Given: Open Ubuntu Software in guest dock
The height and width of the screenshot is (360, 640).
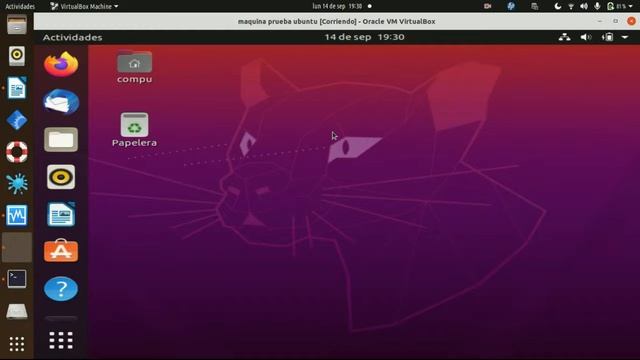Looking at the screenshot, I should tap(61, 251).
